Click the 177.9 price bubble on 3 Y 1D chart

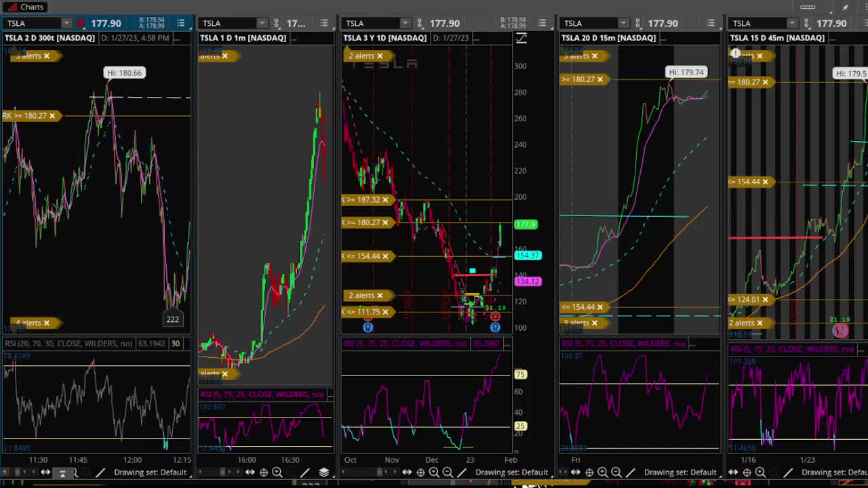click(x=526, y=224)
